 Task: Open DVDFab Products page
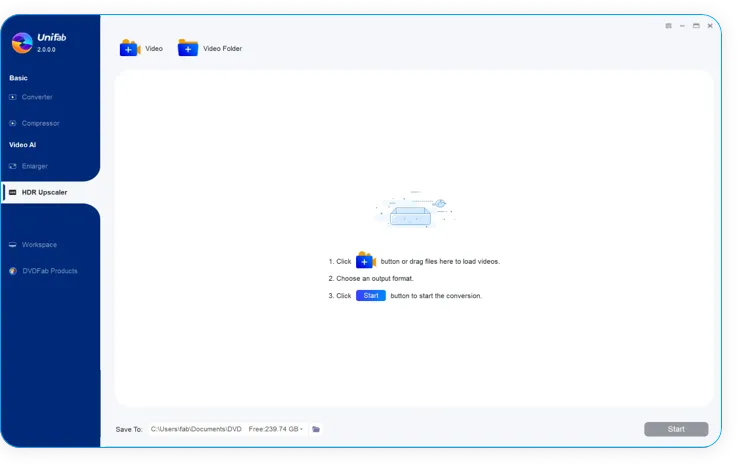(x=49, y=271)
